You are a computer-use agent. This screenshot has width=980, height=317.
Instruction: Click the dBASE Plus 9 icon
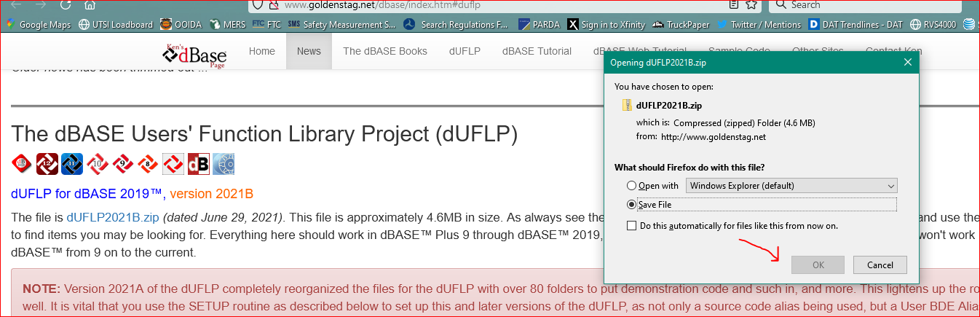pos(123,164)
